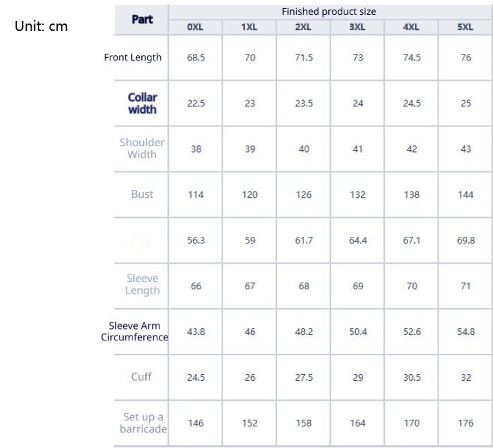
Task: Click the Collar width row label
Action: click(x=143, y=103)
